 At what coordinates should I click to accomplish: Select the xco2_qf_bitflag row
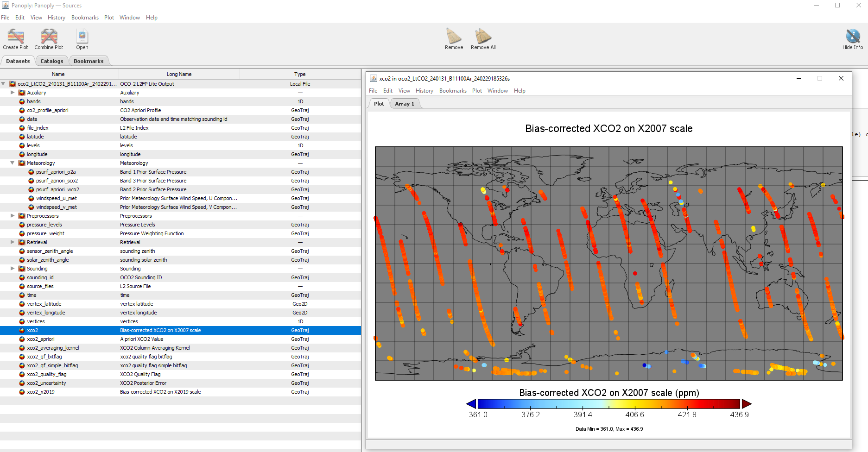[180, 357]
